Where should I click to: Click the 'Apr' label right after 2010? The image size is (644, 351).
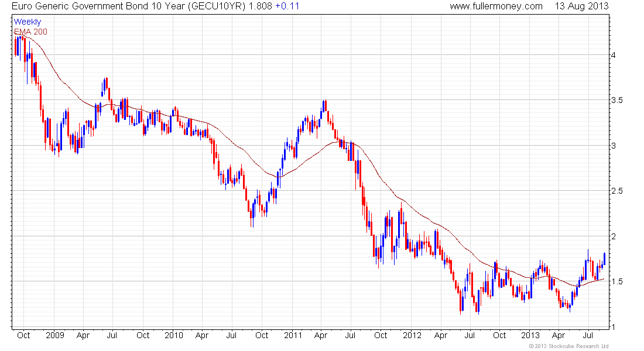[201, 335]
